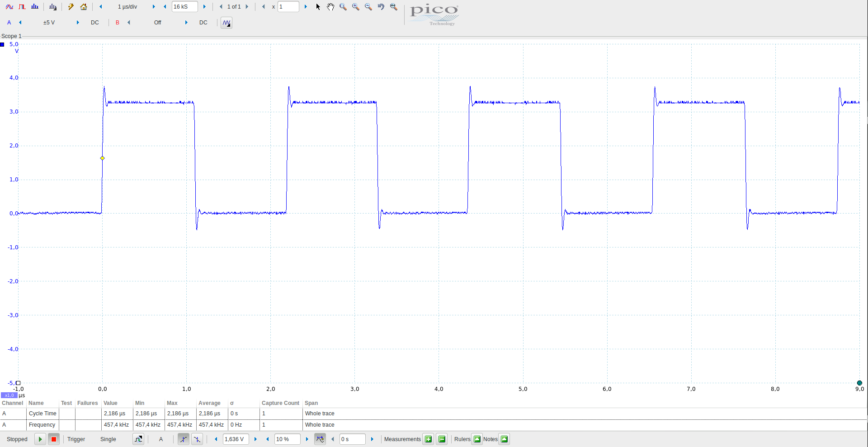Select the Cycle Time measurement row
The width and height of the screenshot is (868, 447).
point(434,414)
